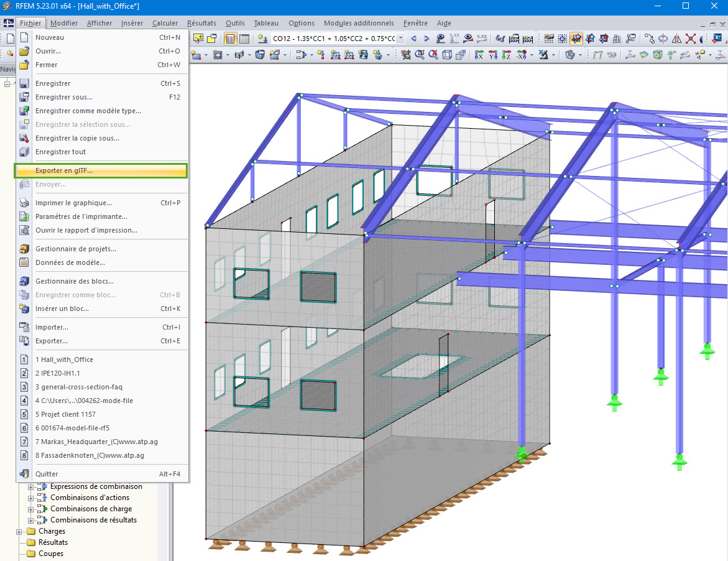Open the Calculer menu
Image resolution: width=728 pixels, height=561 pixels.
[x=165, y=23]
